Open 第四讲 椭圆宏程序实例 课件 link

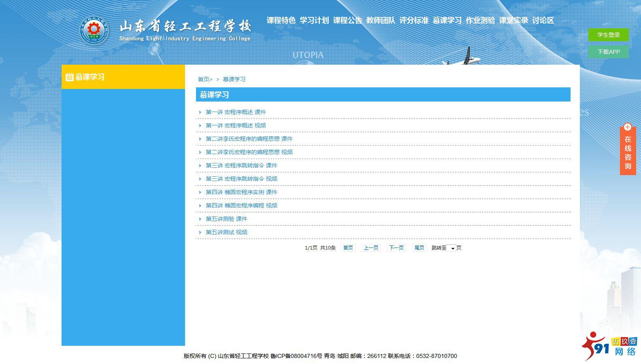click(241, 192)
